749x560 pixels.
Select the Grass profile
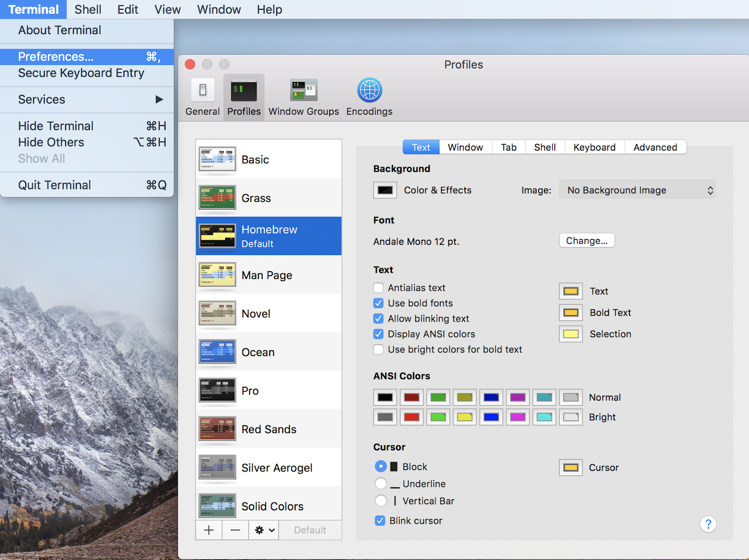(269, 198)
